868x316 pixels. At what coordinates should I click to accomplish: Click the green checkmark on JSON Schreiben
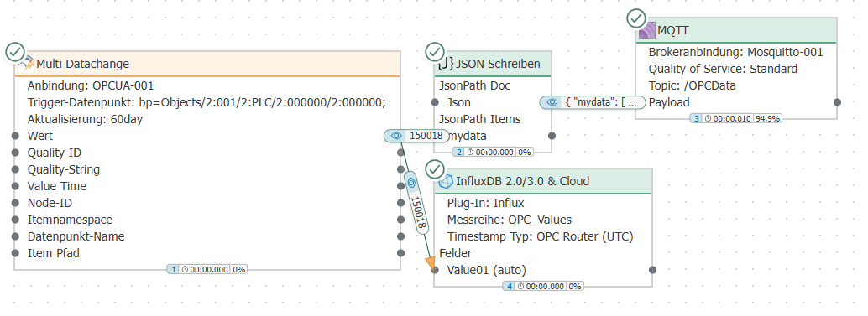pos(435,52)
